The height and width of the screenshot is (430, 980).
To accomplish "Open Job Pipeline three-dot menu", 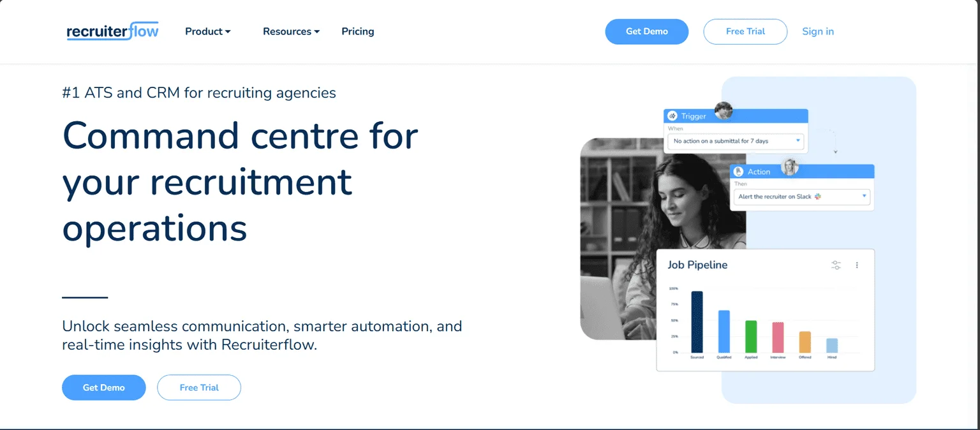I will [x=857, y=265].
